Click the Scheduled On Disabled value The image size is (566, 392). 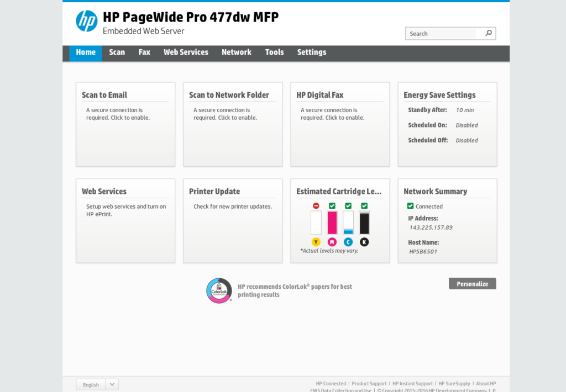click(467, 125)
